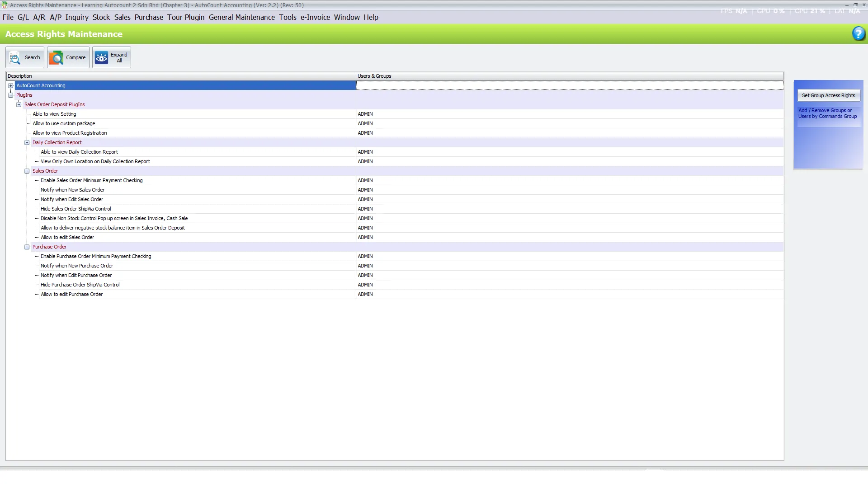Image resolution: width=868 pixels, height=488 pixels.
Task: Click Add / Remove Groups or Users link
Action: tap(827, 113)
